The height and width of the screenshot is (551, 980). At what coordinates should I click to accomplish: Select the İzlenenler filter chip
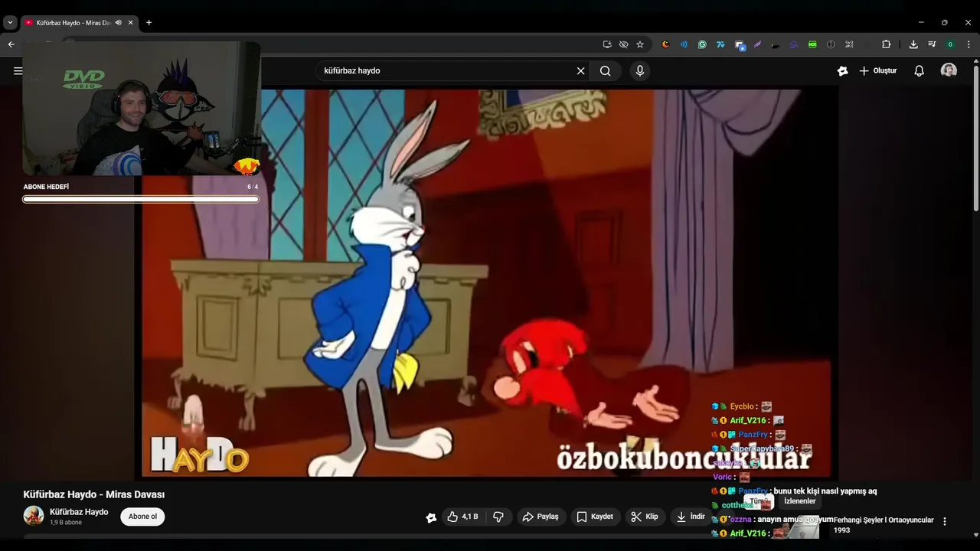pos(799,501)
